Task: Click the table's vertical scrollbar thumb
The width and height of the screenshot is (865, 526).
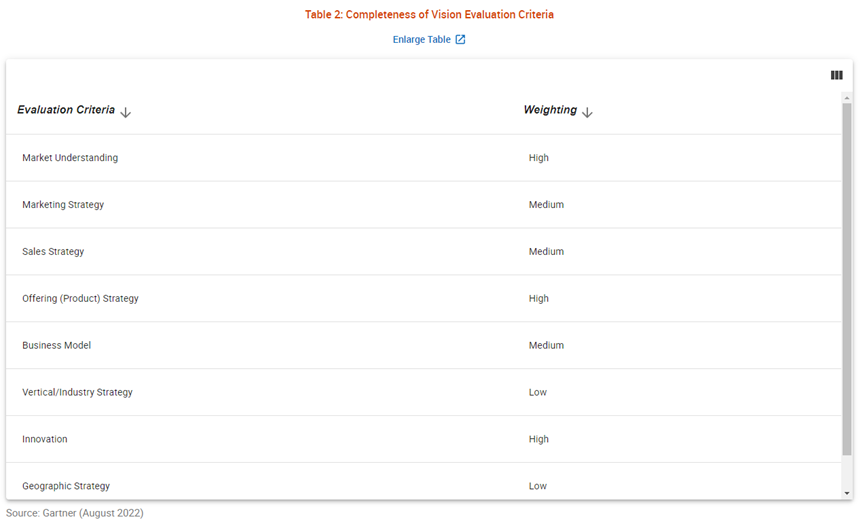Action: [847, 279]
